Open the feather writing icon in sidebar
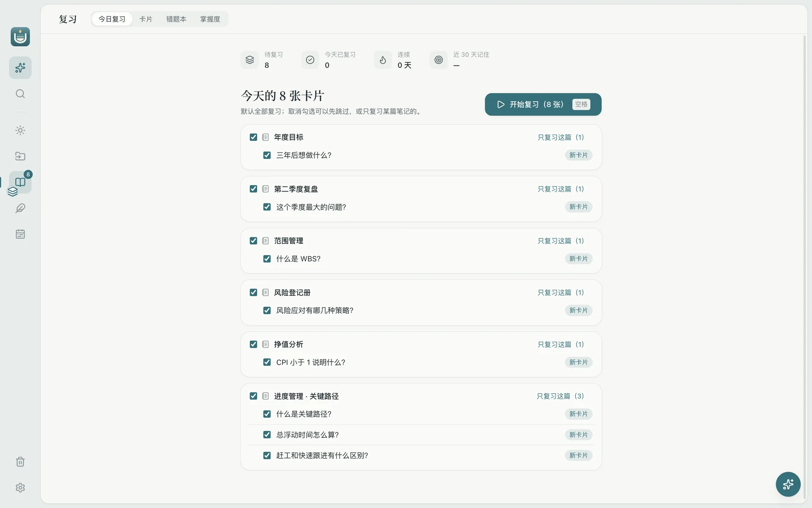The width and height of the screenshot is (812, 508). (20, 208)
